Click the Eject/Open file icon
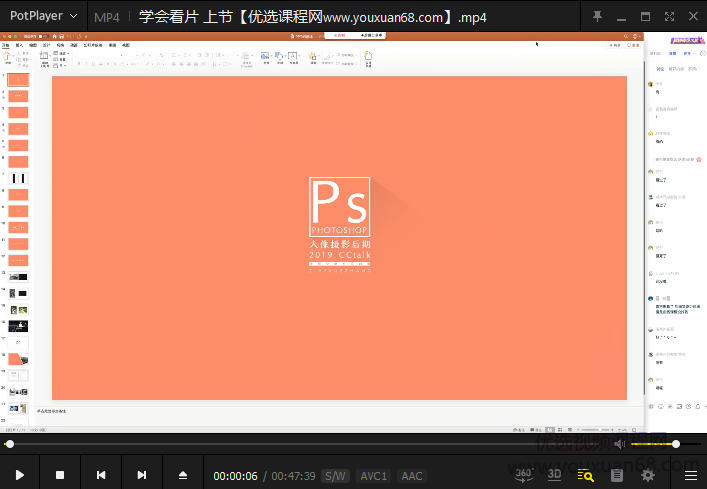This screenshot has width=707, height=489. click(x=183, y=475)
